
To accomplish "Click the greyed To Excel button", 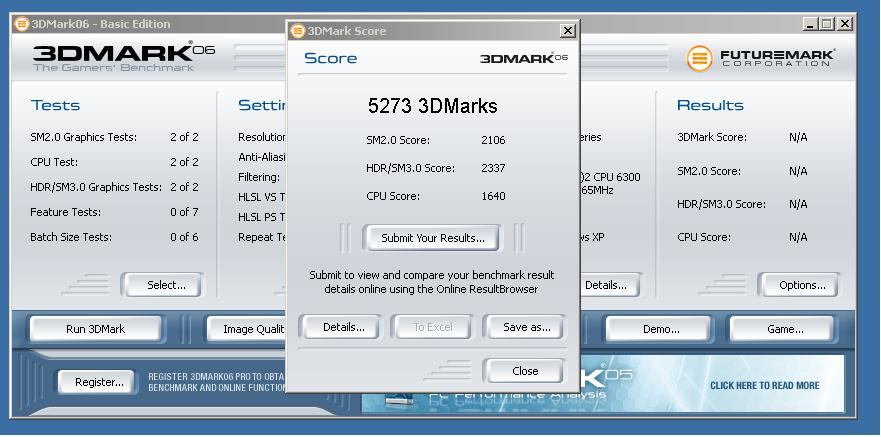I will [x=432, y=327].
